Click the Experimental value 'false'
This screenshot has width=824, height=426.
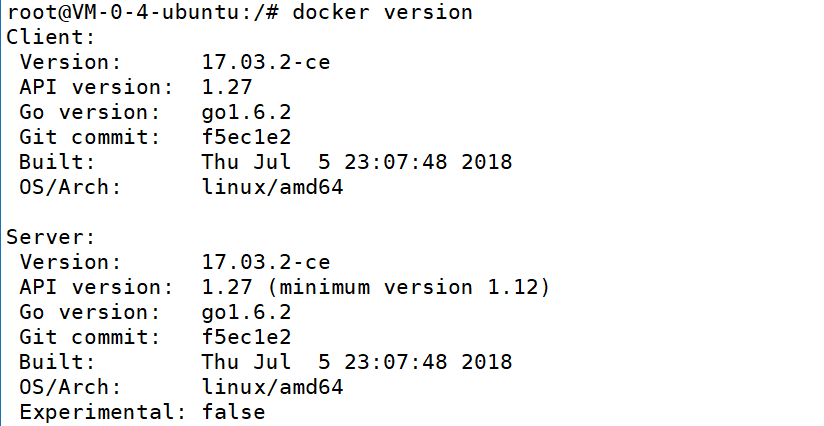tap(233, 412)
